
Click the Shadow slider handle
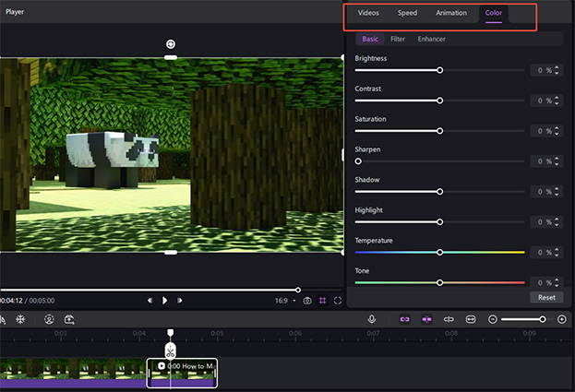click(439, 192)
